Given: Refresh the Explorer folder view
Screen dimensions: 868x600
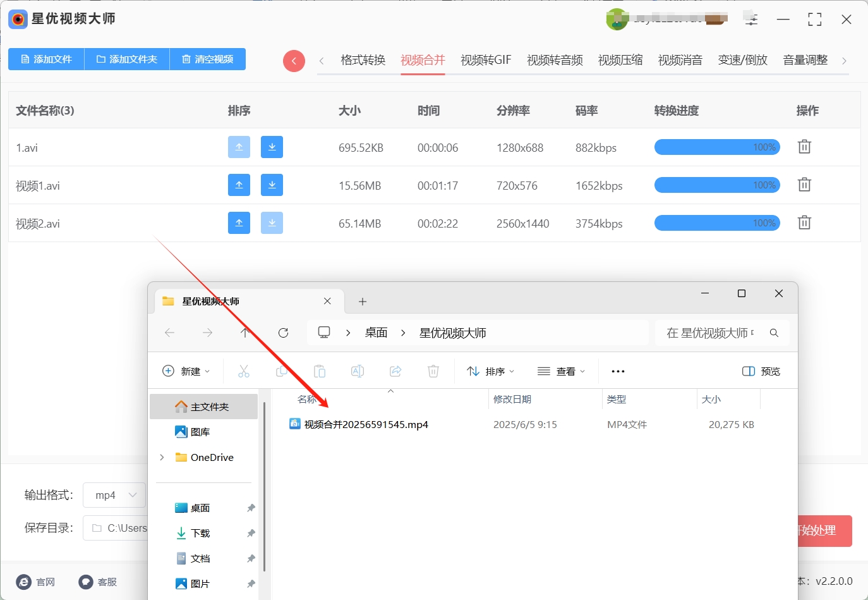Looking at the screenshot, I should pyautogui.click(x=283, y=333).
